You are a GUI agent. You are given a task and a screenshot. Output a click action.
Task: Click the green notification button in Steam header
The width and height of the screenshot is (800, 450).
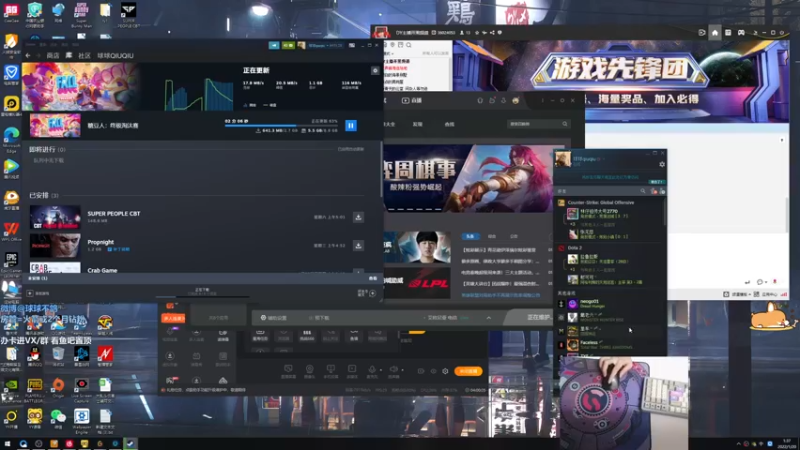pos(288,45)
